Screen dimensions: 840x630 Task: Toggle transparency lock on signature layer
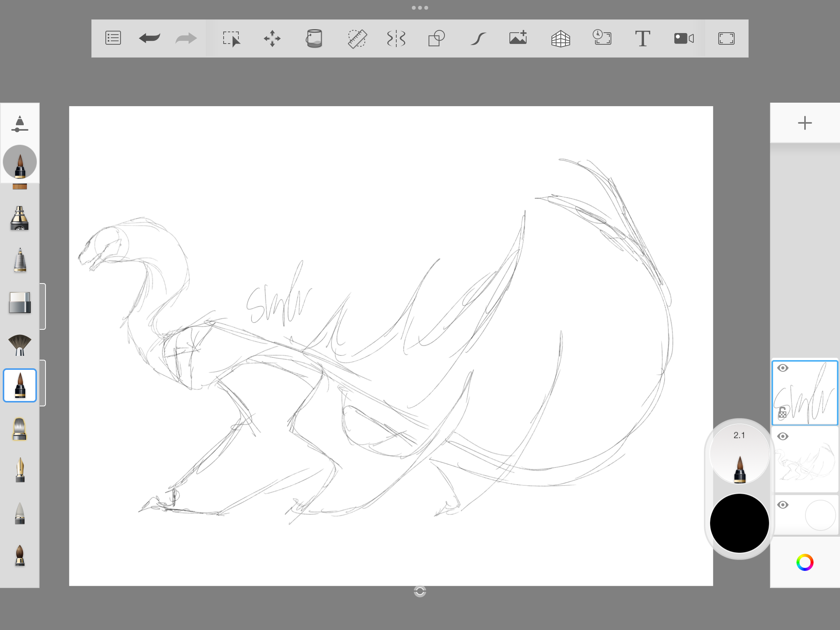782,413
